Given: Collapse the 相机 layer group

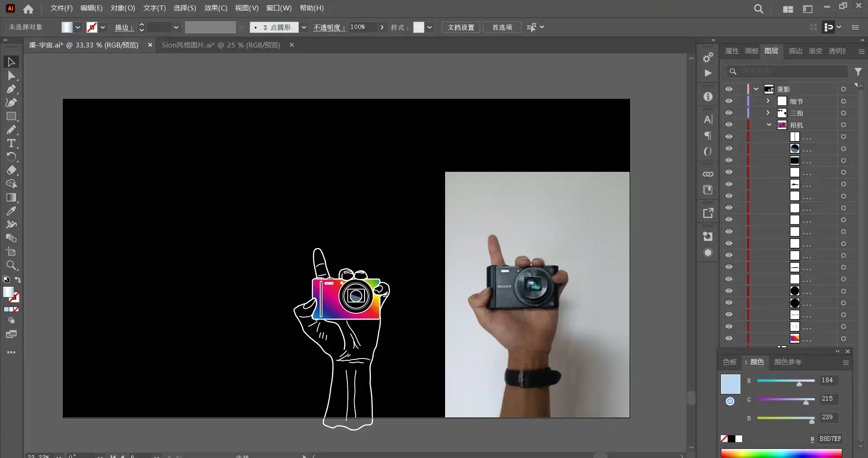Looking at the screenshot, I should pos(769,125).
